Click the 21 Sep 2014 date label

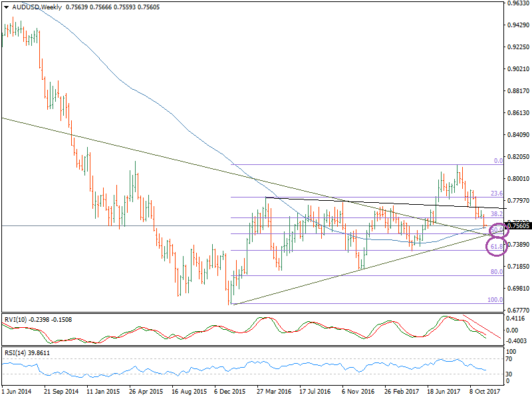[x=61, y=392]
